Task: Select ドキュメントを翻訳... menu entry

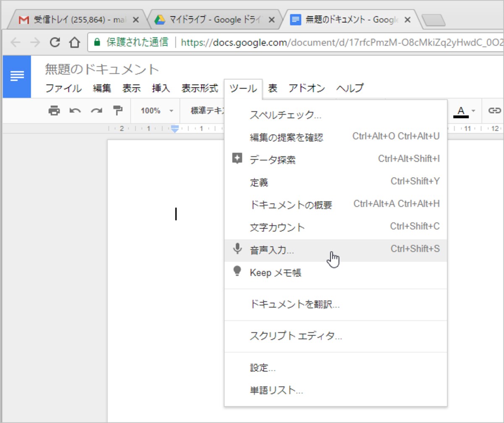Action: (x=336, y=305)
